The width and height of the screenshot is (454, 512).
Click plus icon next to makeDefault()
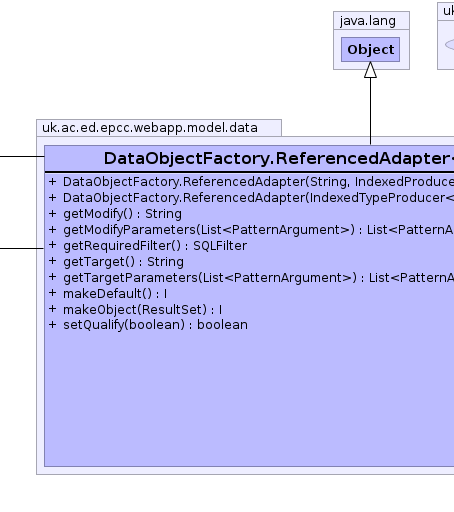tap(52, 293)
